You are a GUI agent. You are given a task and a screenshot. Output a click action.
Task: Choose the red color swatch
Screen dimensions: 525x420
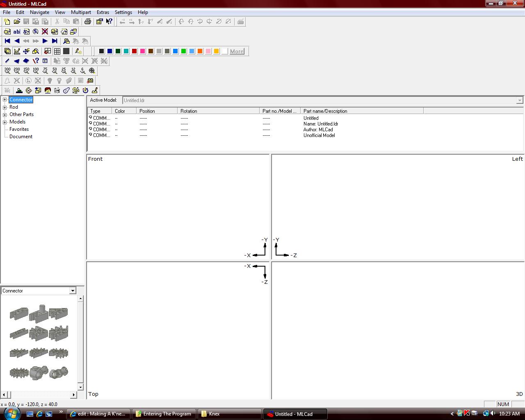tap(134, 51)
